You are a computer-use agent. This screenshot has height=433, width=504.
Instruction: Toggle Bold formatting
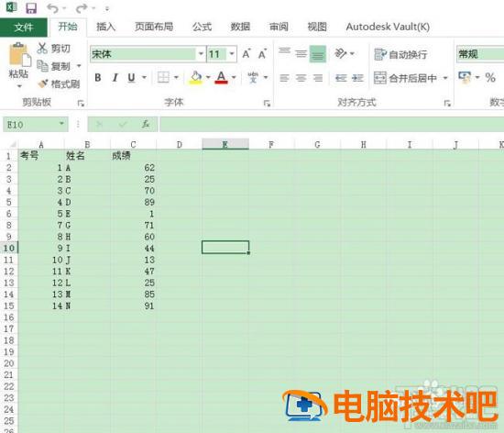(x=98, y=78)
